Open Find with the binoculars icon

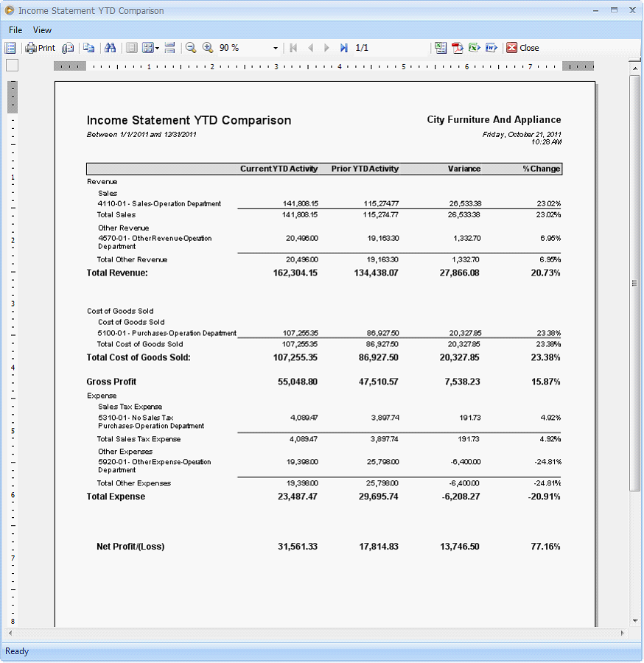(110, 48)
